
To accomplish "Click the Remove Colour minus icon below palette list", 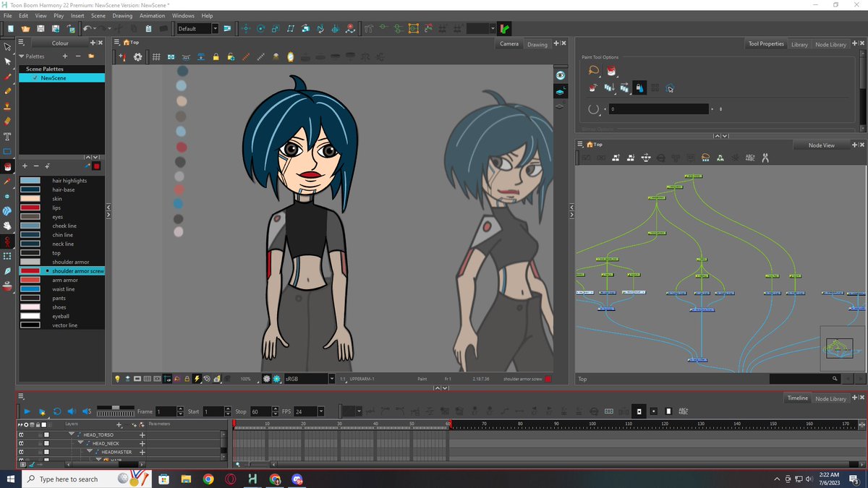I will pyautogui.click(x=35, y=166).
